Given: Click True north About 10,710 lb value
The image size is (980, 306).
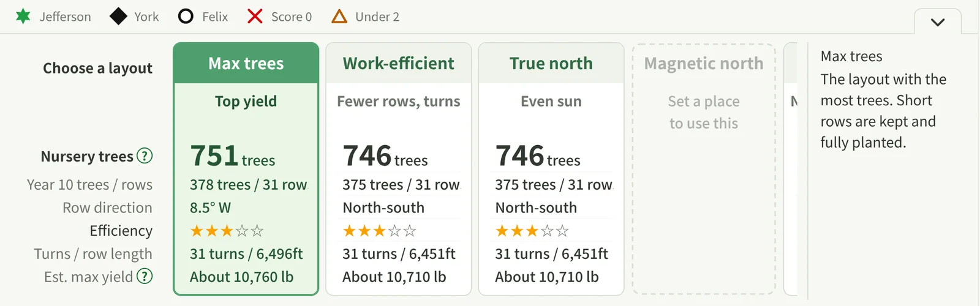Looking at the screenshot, I should click(546, 277).
